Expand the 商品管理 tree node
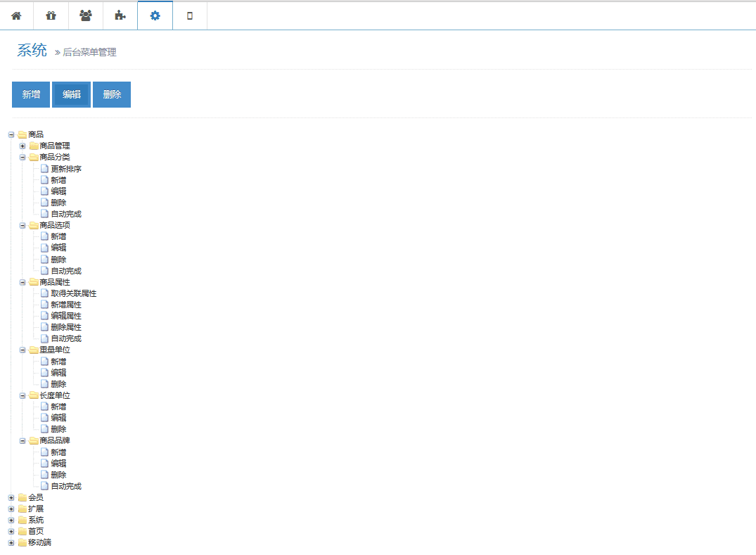This screenshot has height=555, width=756. pos(23,146)
